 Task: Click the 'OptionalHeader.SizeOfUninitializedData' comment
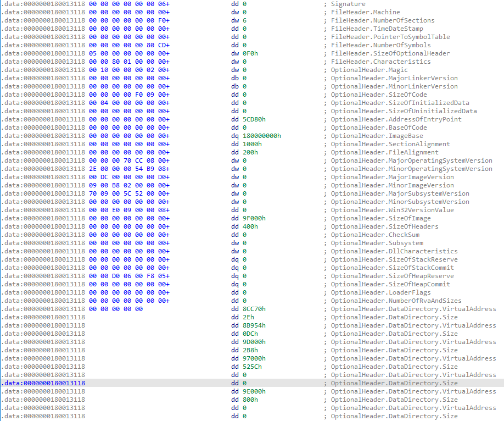(x=404, y=111)
